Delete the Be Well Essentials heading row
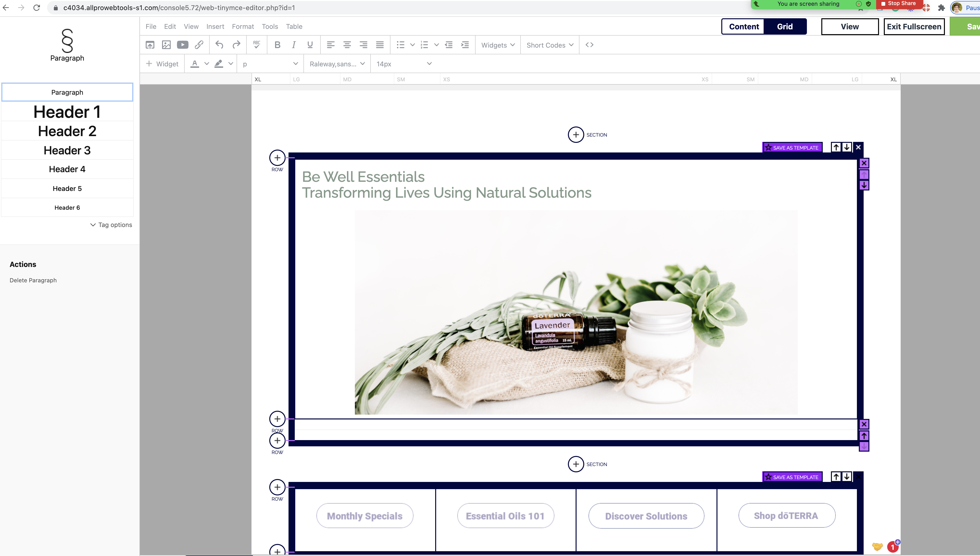Image resolution: width=980 pixels, height=556 pixels. [864, 164]
